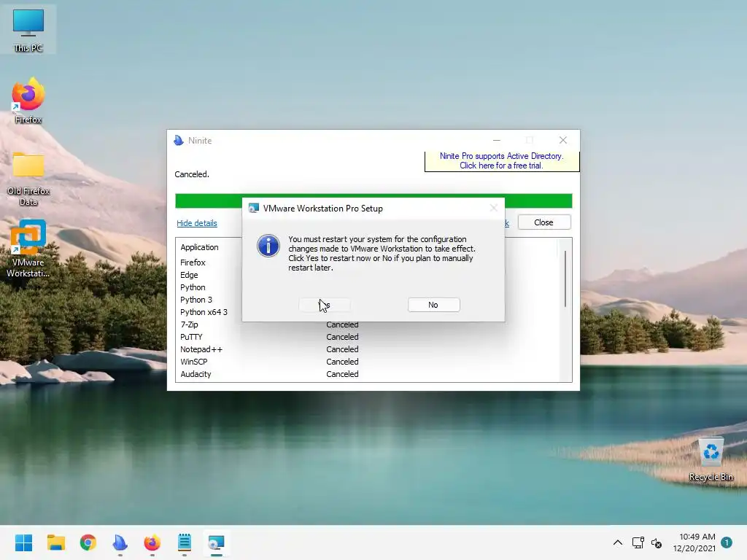
Task: Select the Python x64 3 row
Action: pos(204,312)
